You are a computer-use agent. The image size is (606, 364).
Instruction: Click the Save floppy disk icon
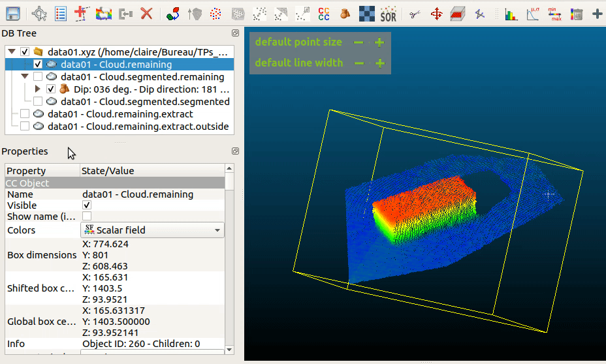(13, 14)
